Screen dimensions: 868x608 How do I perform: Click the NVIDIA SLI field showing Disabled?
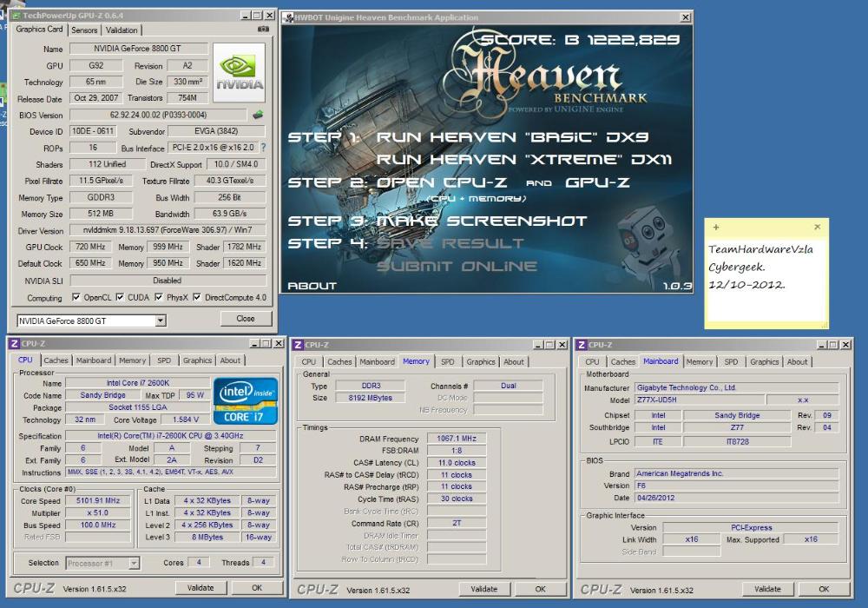(x=168, y=281)
